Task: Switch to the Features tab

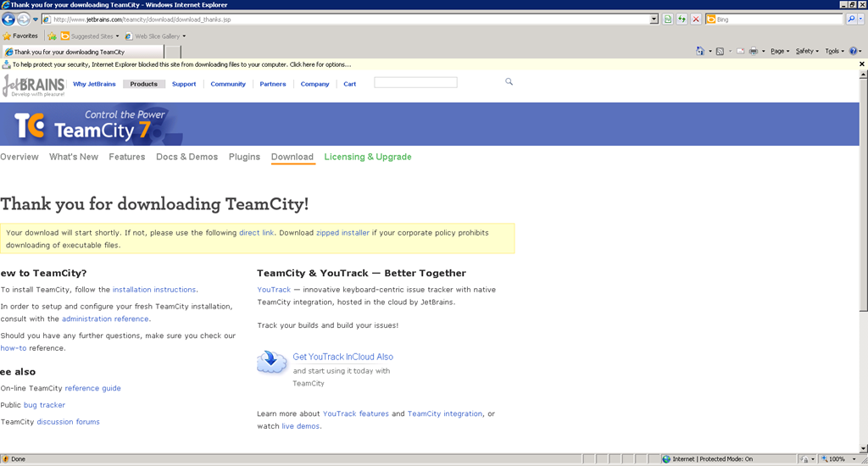Action: [x=127, y=157]
